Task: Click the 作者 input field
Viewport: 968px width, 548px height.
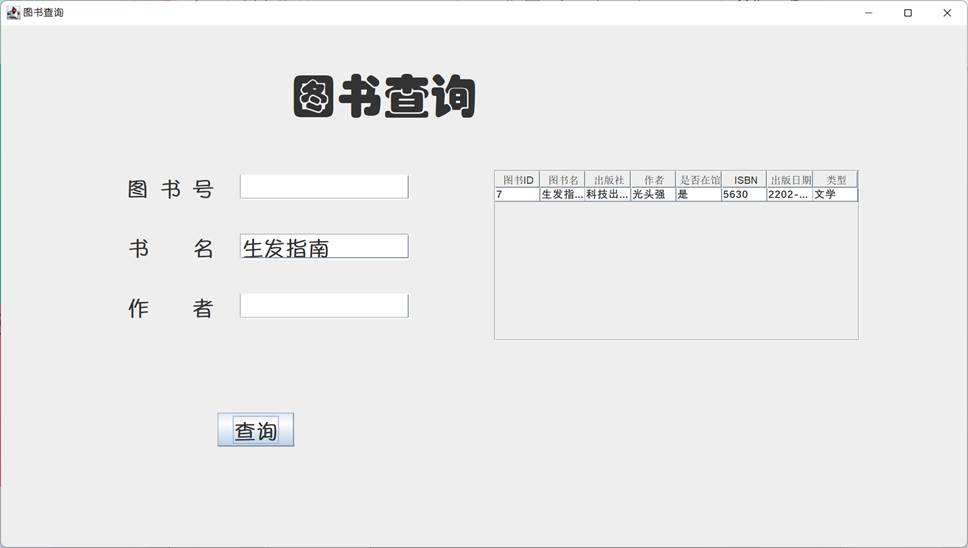Action: pyautogui.click(x=324, y=305)
